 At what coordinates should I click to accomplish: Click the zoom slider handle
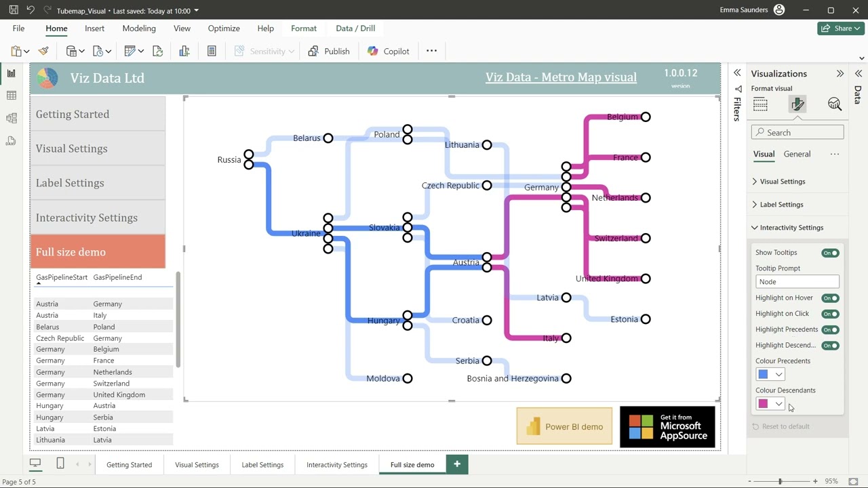click(780, 481)
